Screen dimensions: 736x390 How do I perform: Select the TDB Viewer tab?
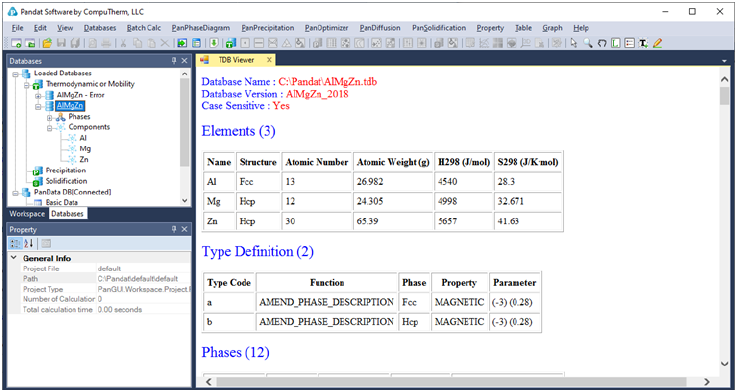point(236,60)
